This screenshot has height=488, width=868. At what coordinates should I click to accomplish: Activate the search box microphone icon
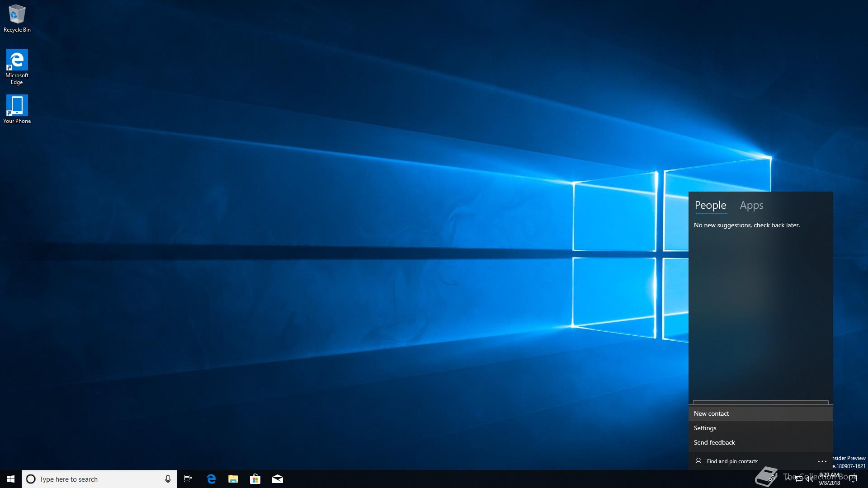coord(168,479)
